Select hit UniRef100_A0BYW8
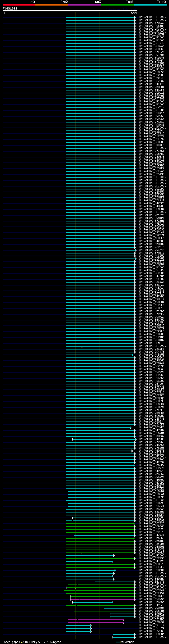The image size is (169, 644). click(x=152, y=355)
